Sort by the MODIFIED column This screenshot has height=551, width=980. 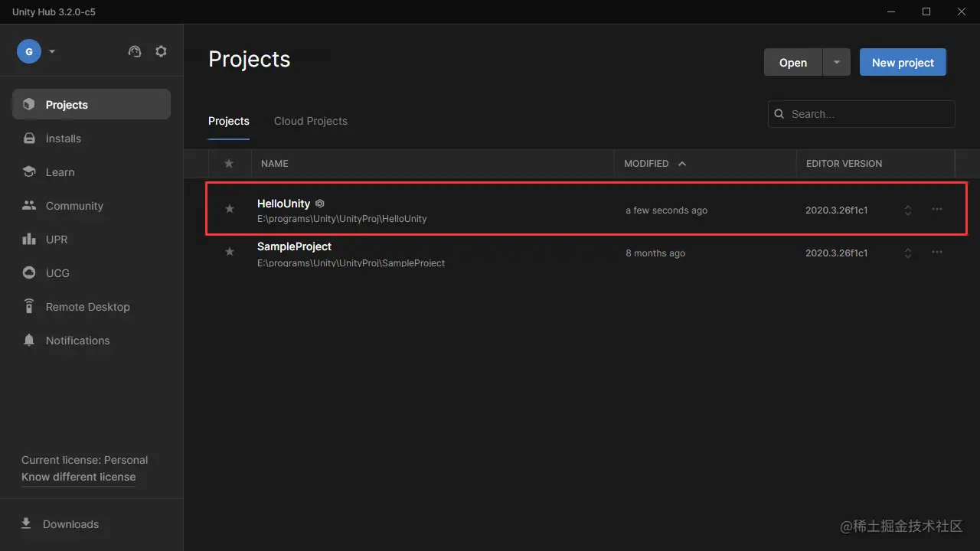tap(655, 164)
